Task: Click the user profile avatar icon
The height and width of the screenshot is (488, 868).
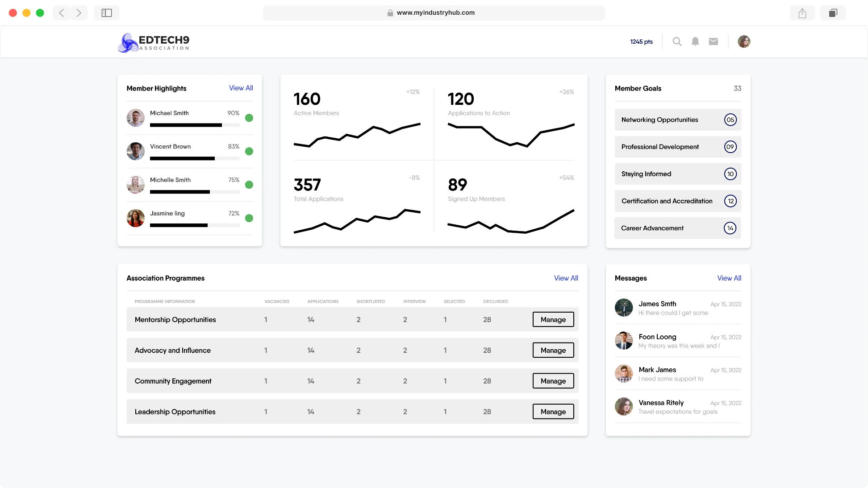Action: [744, 41]
